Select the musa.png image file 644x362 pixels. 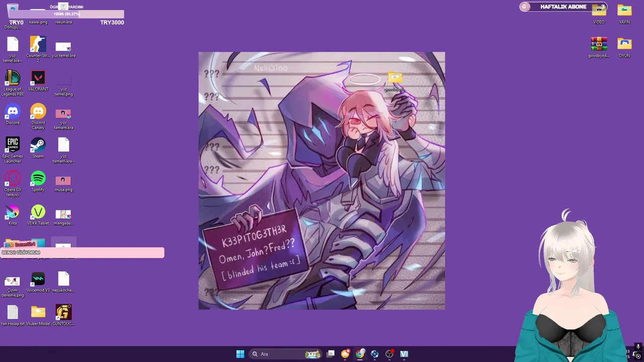(x=63, y=183)
